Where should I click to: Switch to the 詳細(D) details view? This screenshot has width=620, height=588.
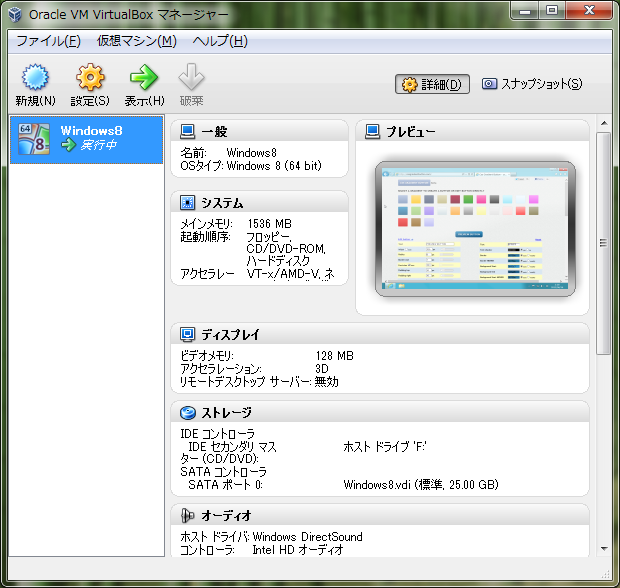(432, 84)
